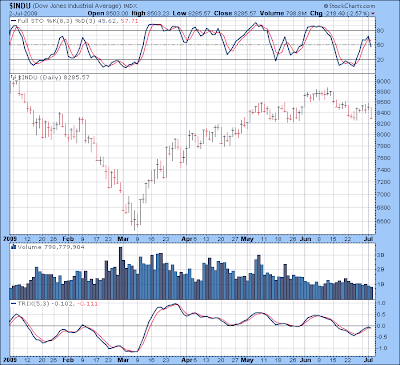Click the 8200 price axis label

pos(383,124)
